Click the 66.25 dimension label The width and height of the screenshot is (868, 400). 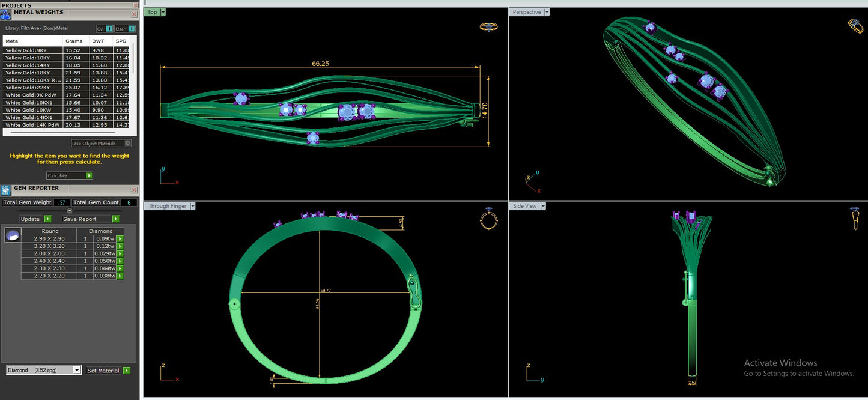tap(320, 63)
